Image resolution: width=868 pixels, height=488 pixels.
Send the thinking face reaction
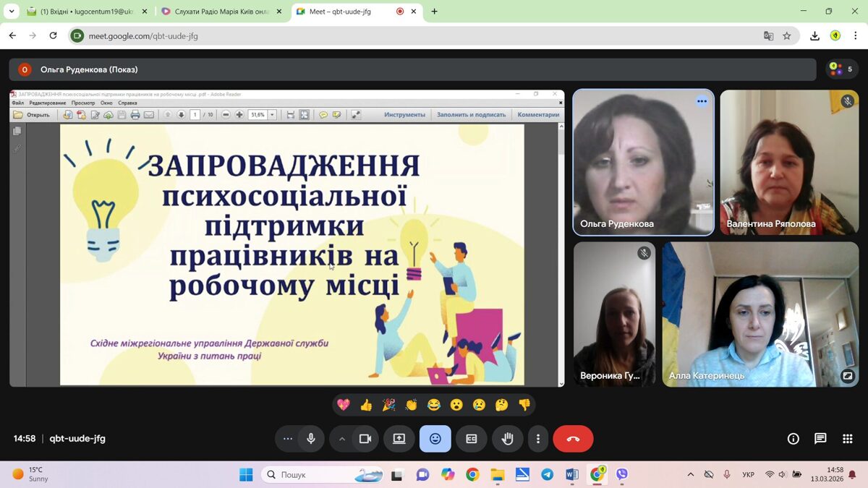(502, 405)
